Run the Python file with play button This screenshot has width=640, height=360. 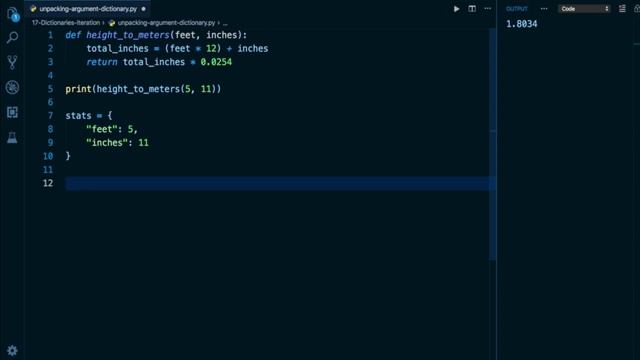[456, 9]
